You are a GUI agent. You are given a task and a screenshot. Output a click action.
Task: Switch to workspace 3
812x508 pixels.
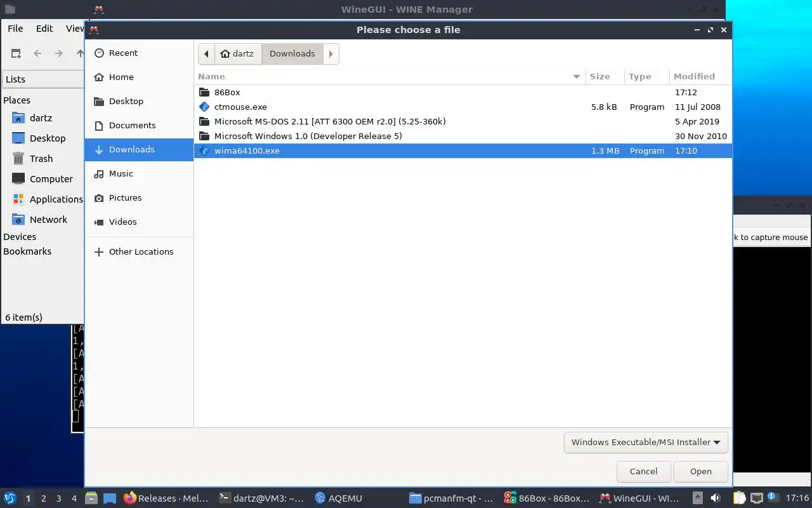59,498
